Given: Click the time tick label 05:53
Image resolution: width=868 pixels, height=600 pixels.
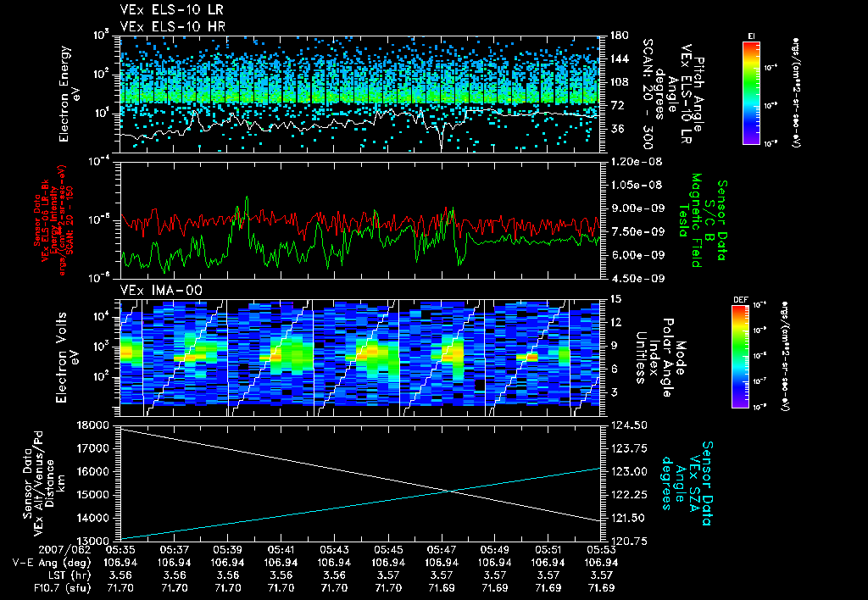Looking at the screenshot, I should [601, 550].
